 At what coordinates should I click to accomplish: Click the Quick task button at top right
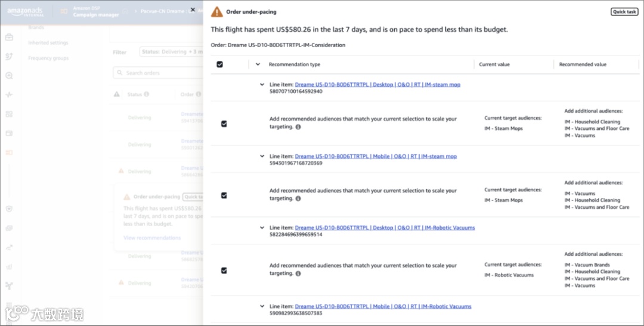coord(624,11)
